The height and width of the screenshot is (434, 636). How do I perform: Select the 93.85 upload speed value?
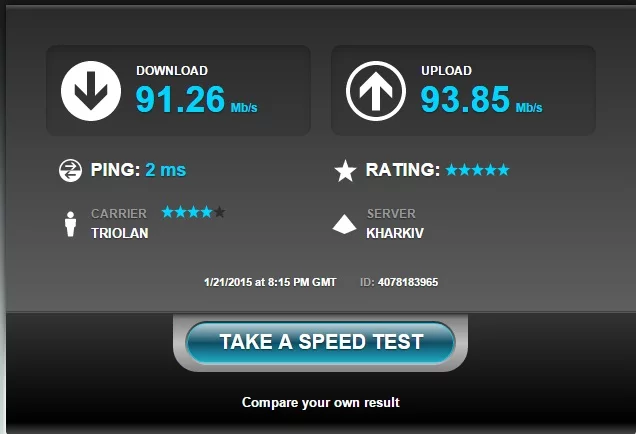click(x=465, y=99)
